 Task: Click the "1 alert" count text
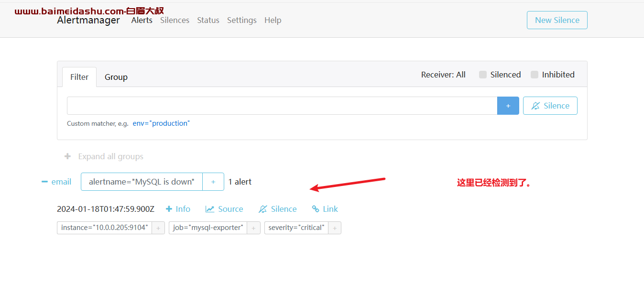coord(240,182)
